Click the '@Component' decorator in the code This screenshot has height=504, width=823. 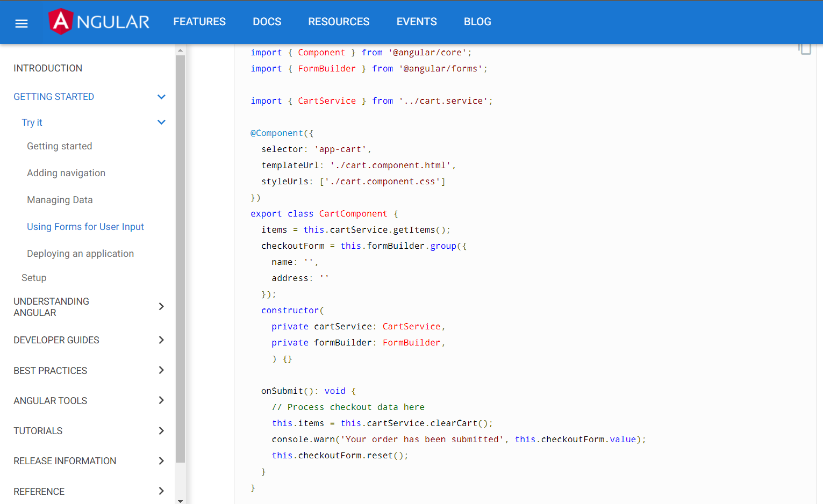pyautogui.click(x=277, y=133)
